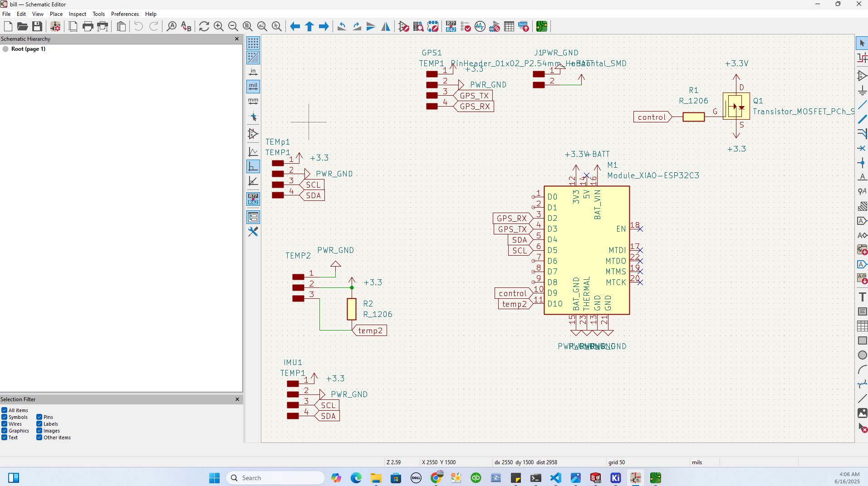Uncheck Other items in Selection Filter
This screenshot has width=868, height=486.
tap(39, 437)
